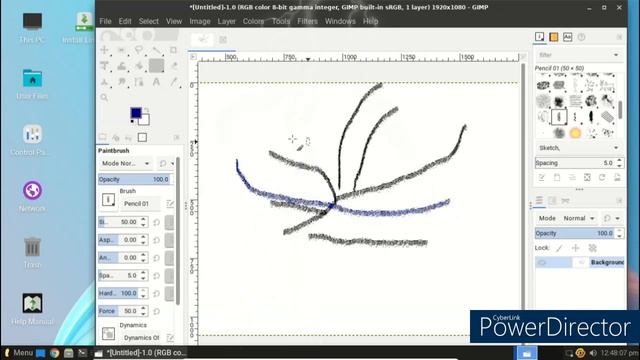Select the Free Select lasso tool

tap(139, 50)
